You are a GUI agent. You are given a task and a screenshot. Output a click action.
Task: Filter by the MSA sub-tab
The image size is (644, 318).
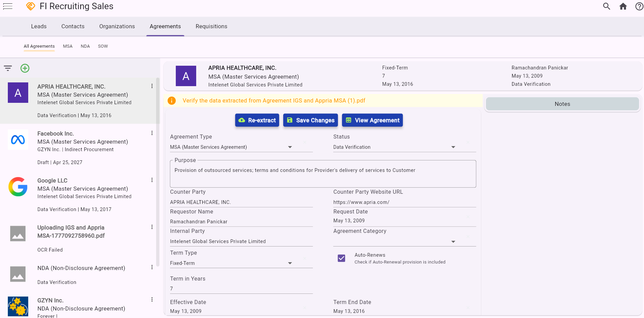[68, 46]
